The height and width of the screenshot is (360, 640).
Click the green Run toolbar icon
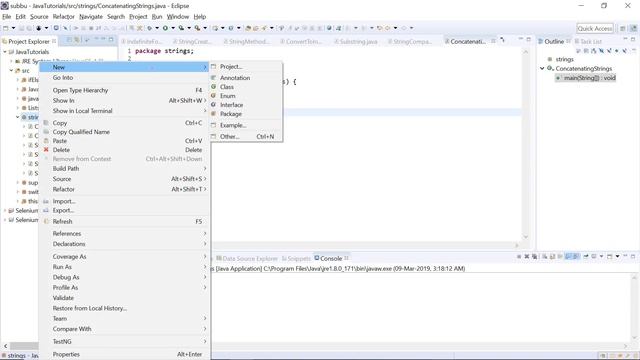tap(165, 28)
